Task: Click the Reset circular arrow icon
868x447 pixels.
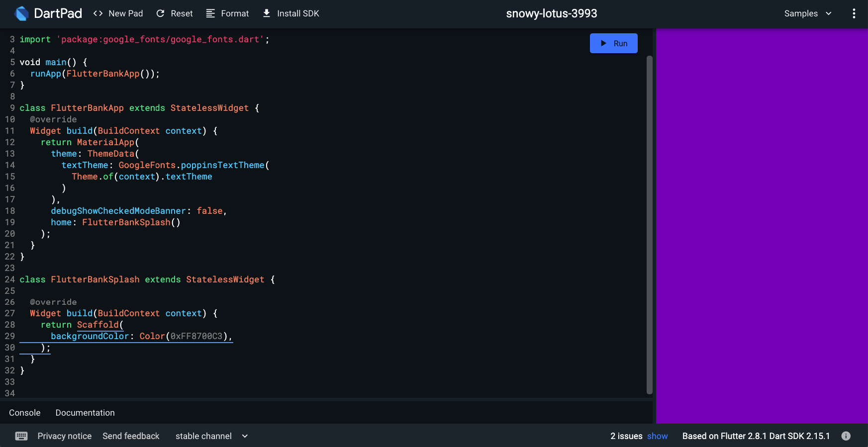Action: point(160,13)
